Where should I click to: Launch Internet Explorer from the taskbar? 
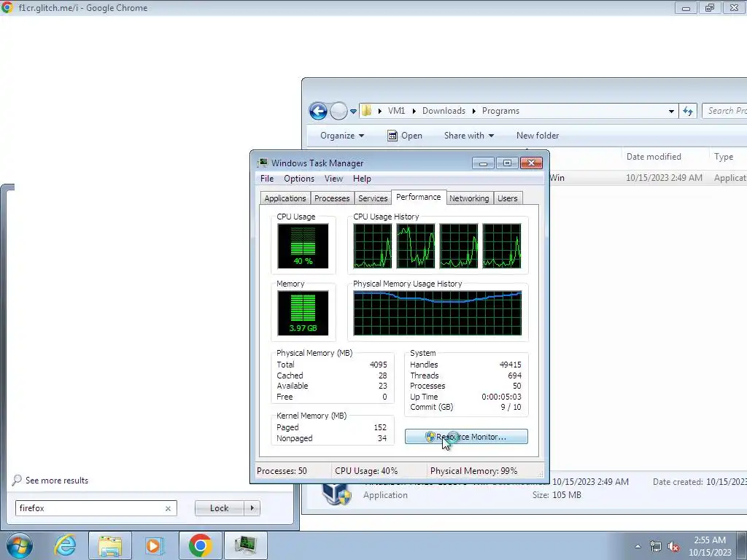(x=65, y=545)
